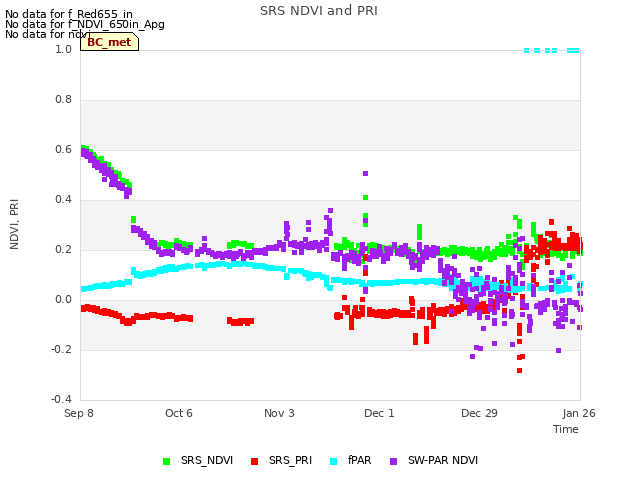
Task: Click the No data for f_NDVI_650in_Apg message
Action: click(85, 24)
